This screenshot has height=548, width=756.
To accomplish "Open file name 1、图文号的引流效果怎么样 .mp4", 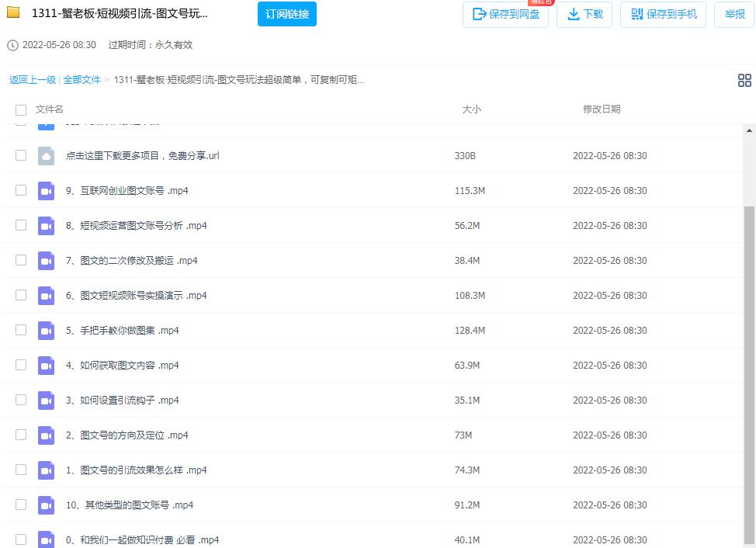I will pos(137,470).
